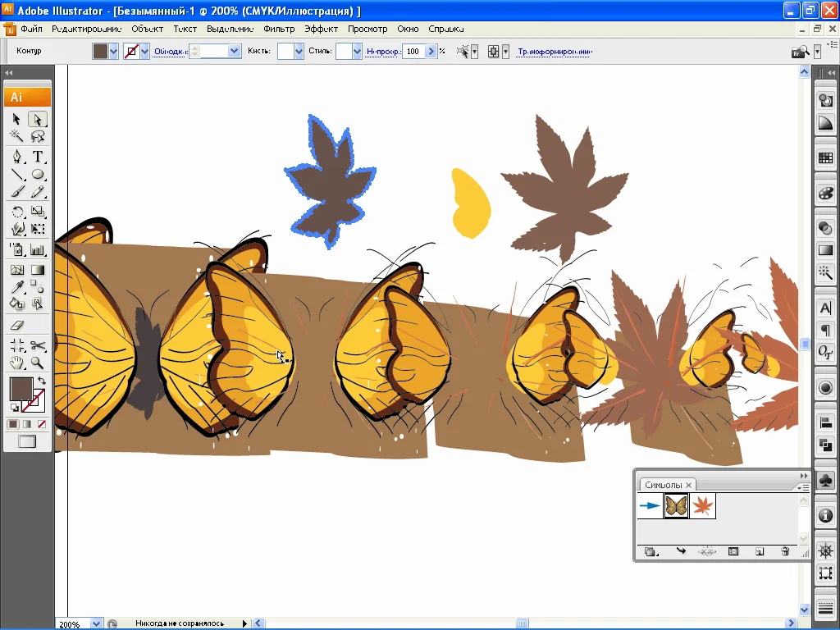Screen dimensions: 840x630
Task: Select the Rotate tool
Action: click(16, 212)
